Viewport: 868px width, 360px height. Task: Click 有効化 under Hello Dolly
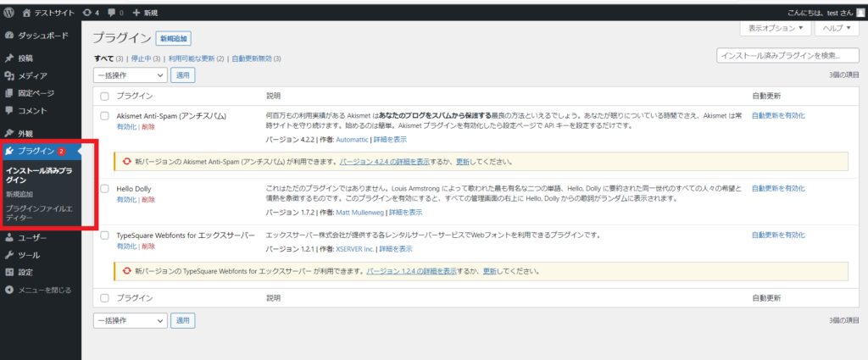click(127, 200)
